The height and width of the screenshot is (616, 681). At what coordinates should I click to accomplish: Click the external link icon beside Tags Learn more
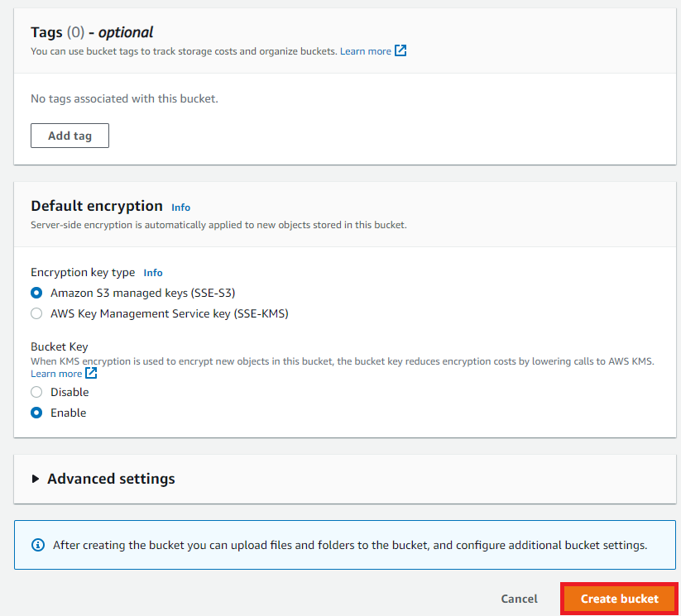pyautogui.click(x=400, y=50)
